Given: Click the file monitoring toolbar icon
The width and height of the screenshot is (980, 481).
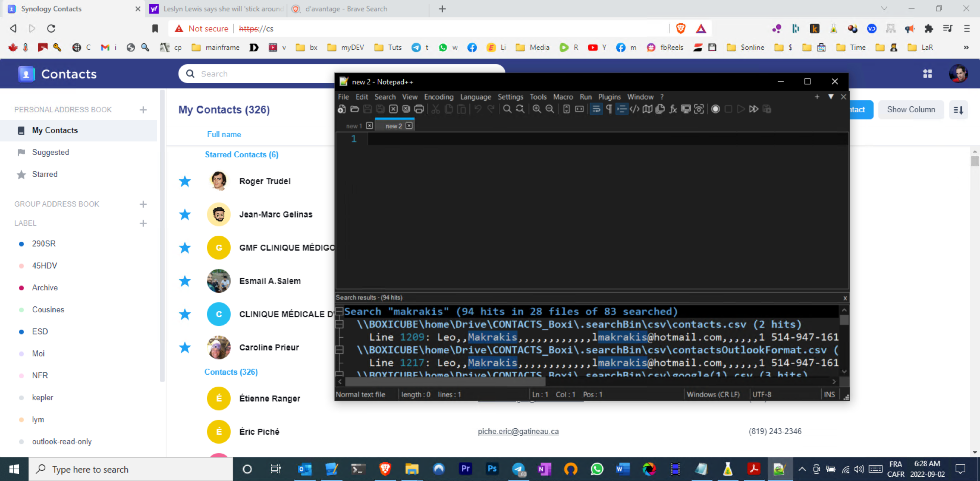Looking at the screenshot, I should (699, 109).
